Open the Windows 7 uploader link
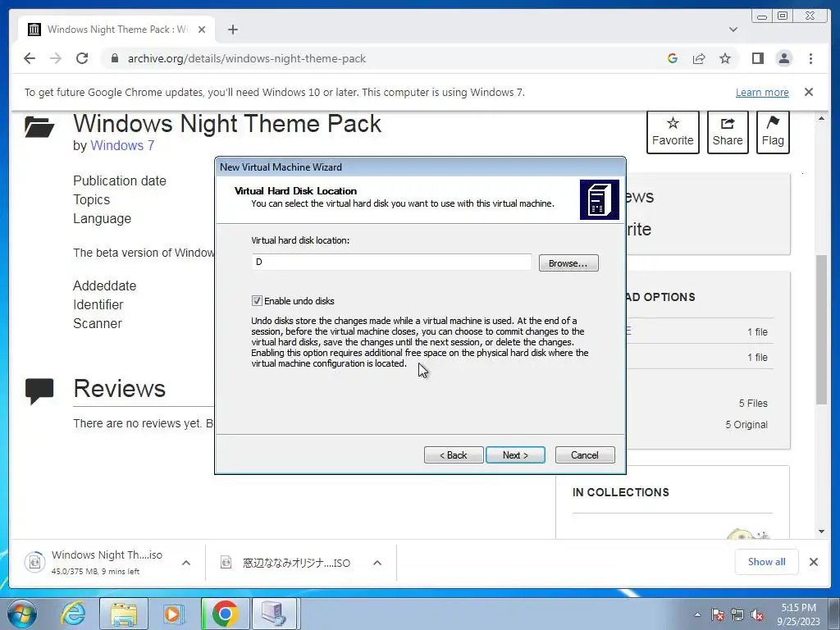This screenshot has height=630, width=840. coord(122,146)
